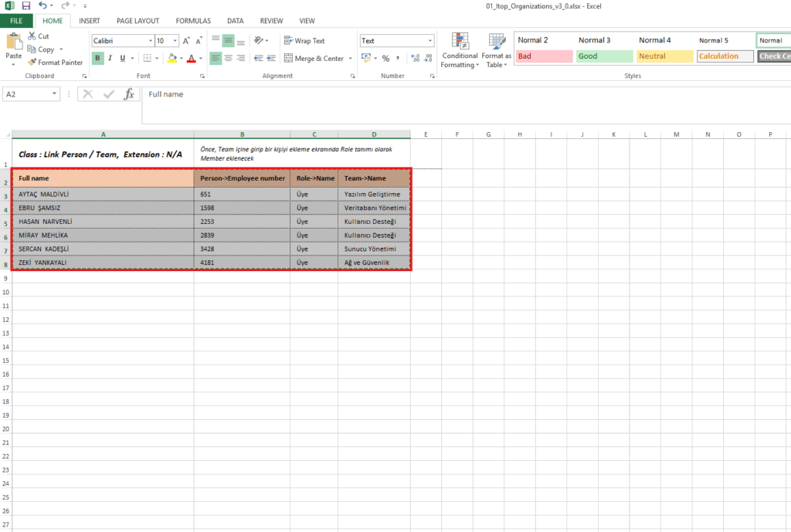Click in the formula bar

pos(467,105)
